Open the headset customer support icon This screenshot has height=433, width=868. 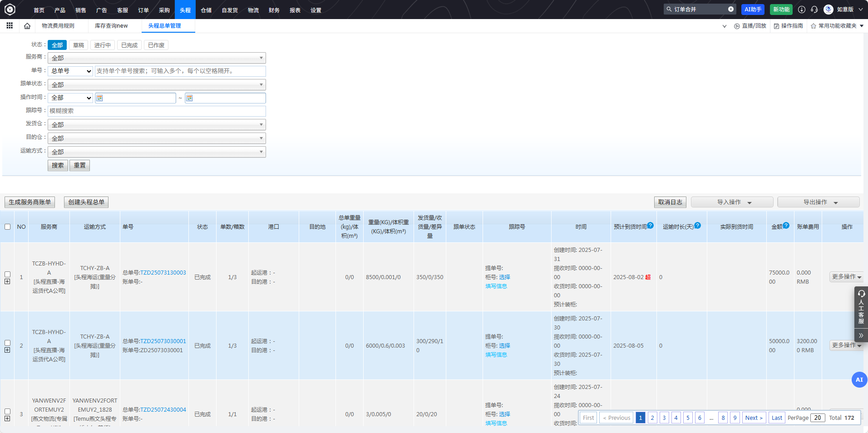[x=814, y=10]
